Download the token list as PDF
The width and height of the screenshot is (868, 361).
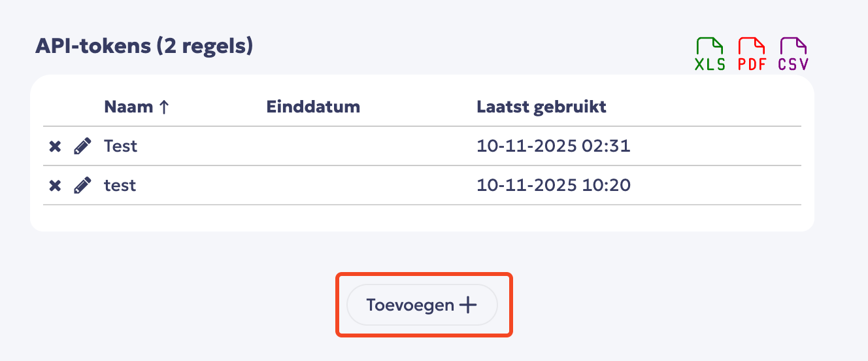(752, 54)
